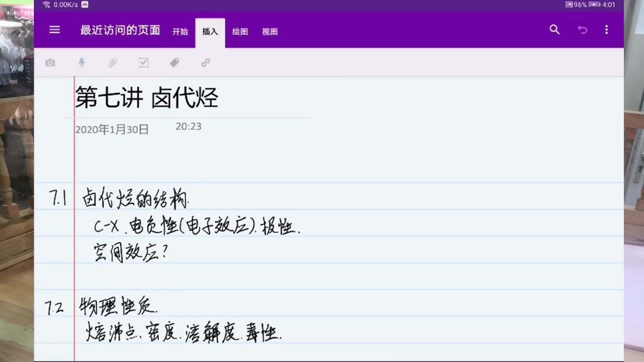
Task: Tap the 最近访问的页面 navigation item
Action: pos(119,30)
